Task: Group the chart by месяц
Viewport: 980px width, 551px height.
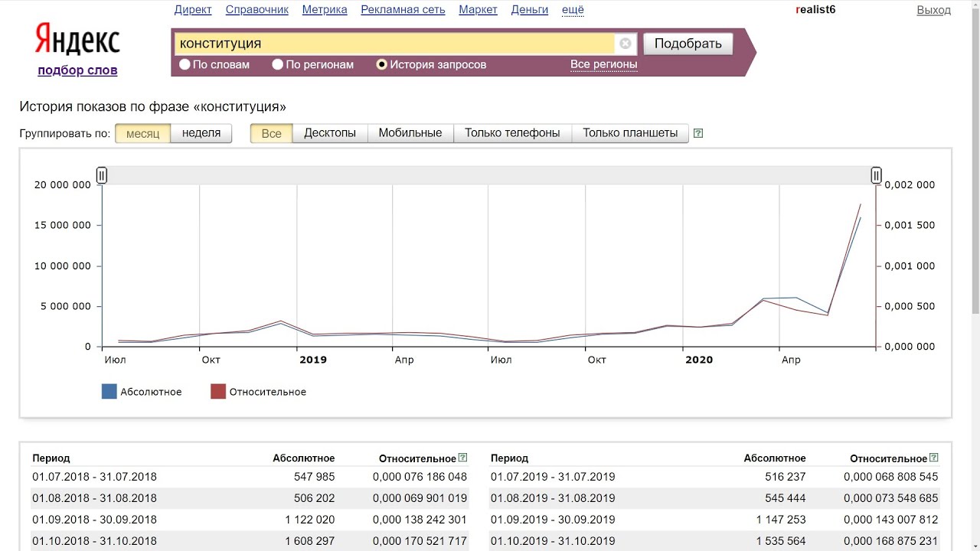Action: 143,133
